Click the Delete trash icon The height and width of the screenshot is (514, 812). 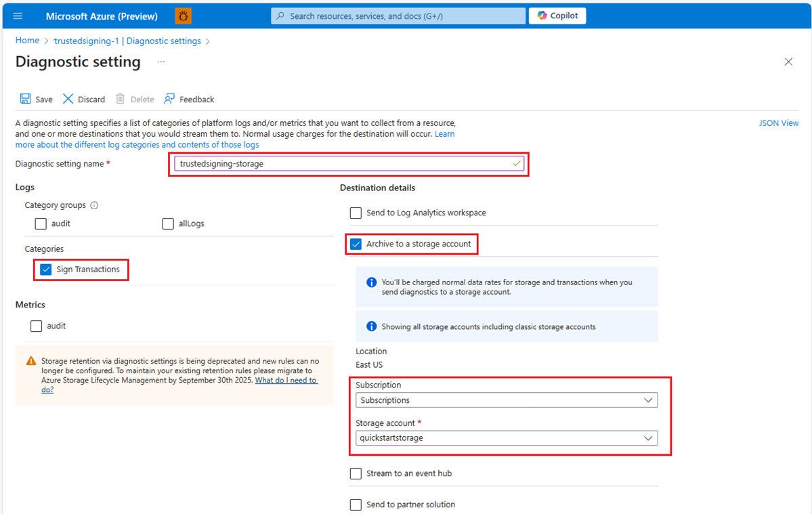pos(120,99)
